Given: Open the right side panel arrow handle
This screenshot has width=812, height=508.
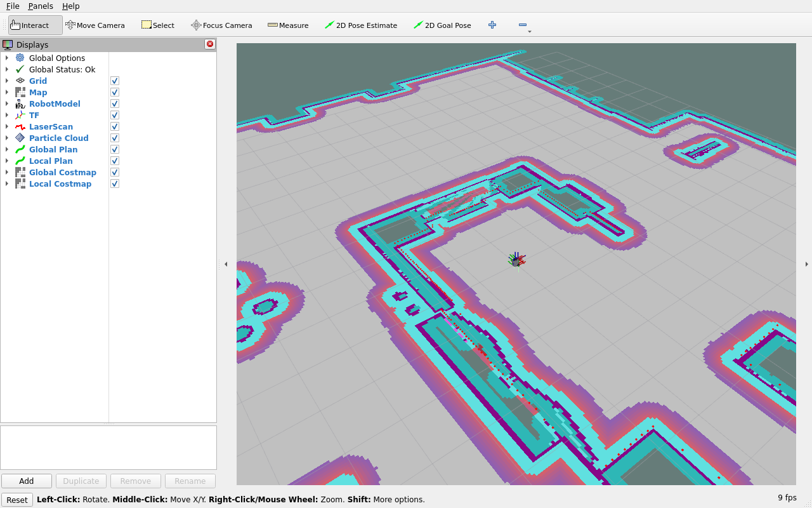Looking at the screenshot, I should coord(807,264).
